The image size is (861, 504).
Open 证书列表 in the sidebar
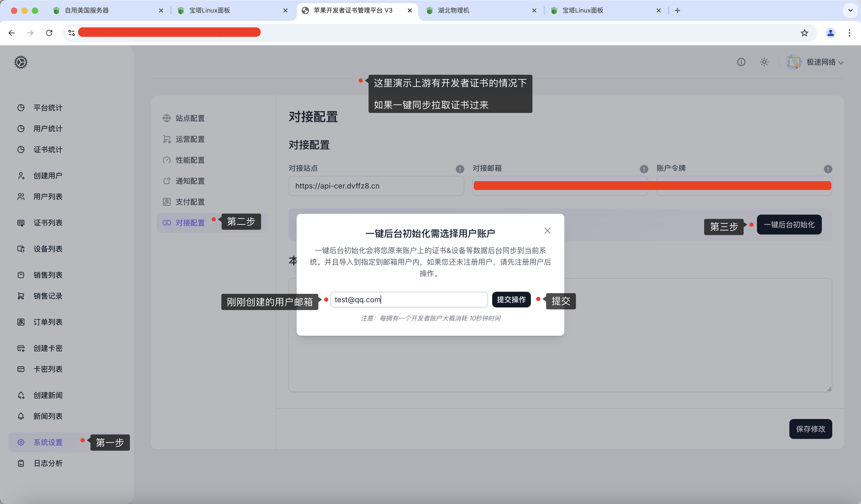(48, 223)
